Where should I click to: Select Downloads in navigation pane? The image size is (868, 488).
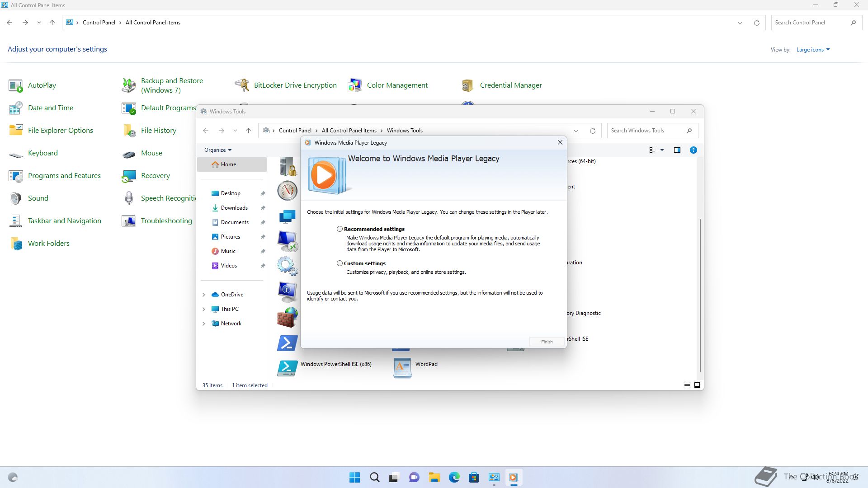[232, 208]
